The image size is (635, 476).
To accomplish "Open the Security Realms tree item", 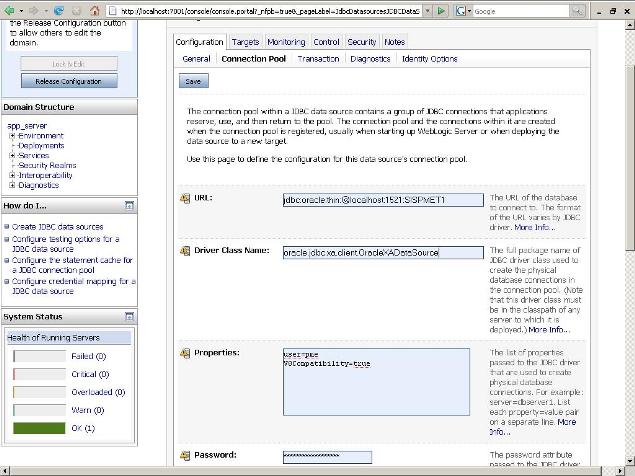I will pyautogui.click(x=48, y=166).
